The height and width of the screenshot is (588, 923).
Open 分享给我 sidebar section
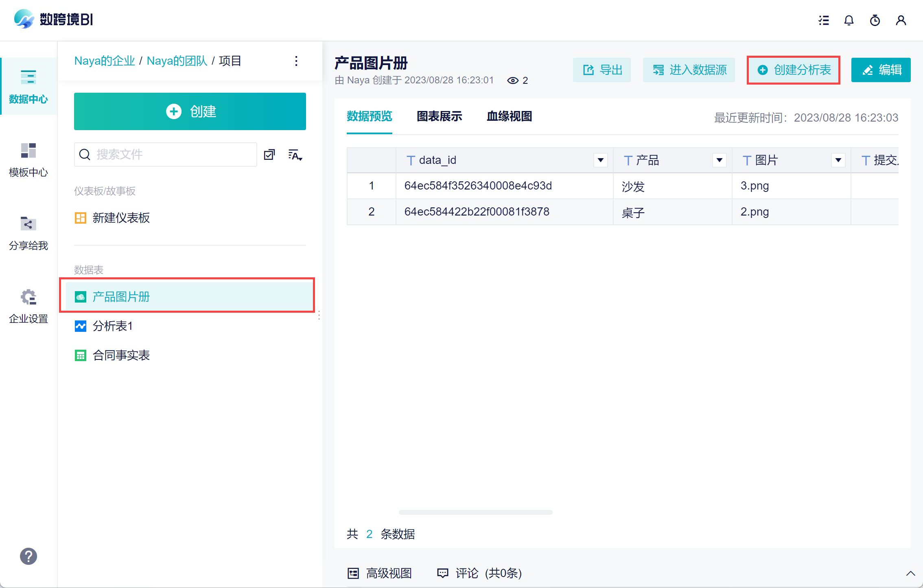coord(28,233)
